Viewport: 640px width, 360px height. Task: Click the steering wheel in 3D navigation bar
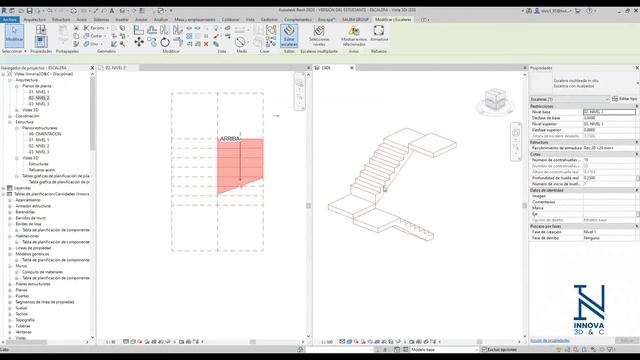[516, 133]
